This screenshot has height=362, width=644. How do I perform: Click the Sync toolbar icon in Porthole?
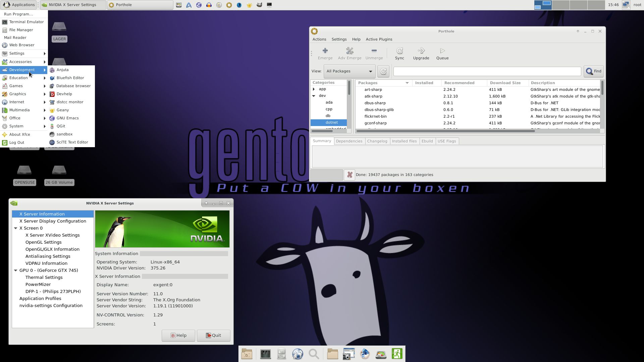[x=399, y=54]
